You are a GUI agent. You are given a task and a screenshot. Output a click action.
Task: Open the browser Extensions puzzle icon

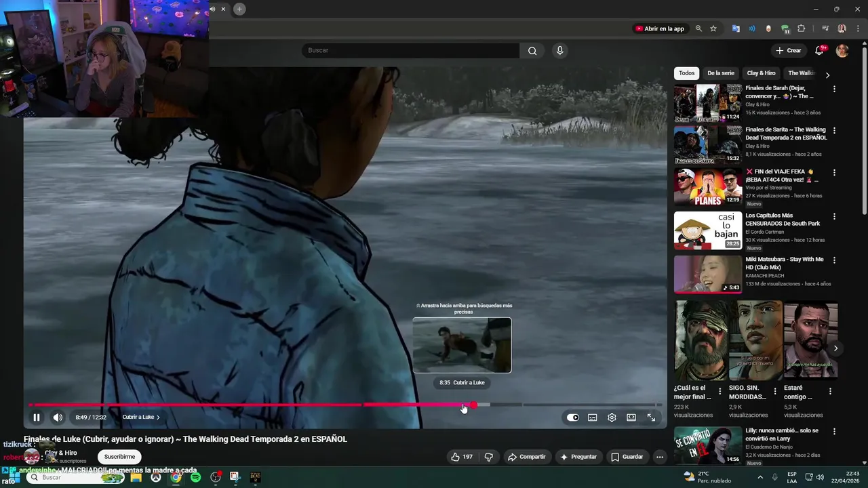(802, 28)
